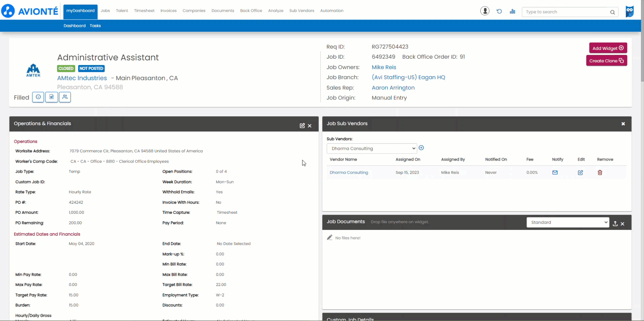This screenshot has height=321, width=644.
Task: Click the search magnifier icon
Action: [x=612, y=12]
